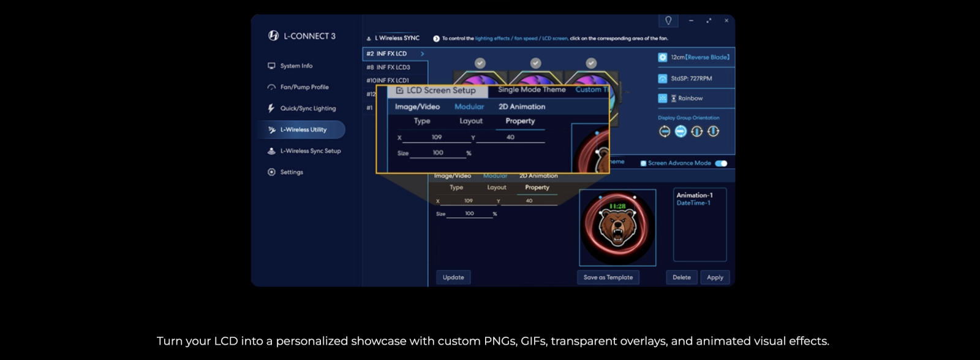Click the L-Wireless Sync Setup icon
Screen dimensions: 980x360
point(271,151)
